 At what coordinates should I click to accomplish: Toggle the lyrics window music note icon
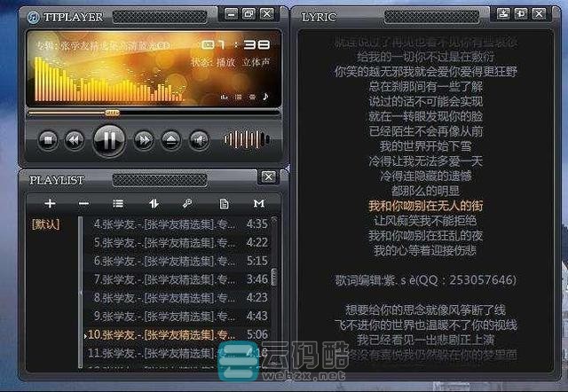[265, 96]
